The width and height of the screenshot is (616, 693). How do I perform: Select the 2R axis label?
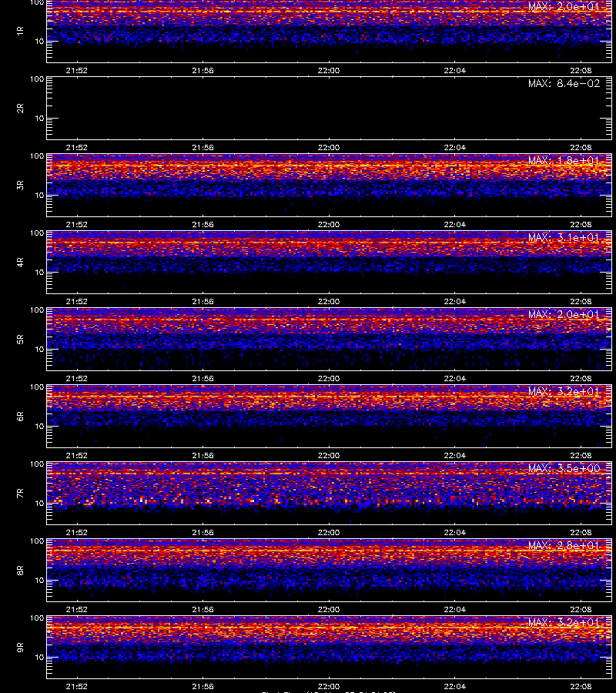[20, 109]
